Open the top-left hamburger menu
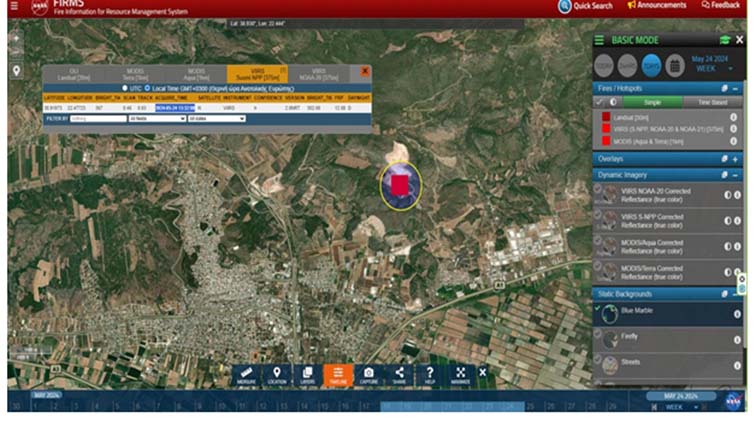 [14, 6]
